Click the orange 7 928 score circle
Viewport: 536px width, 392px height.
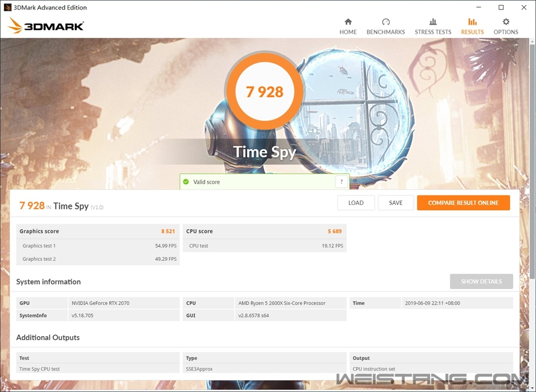(264, 92)
